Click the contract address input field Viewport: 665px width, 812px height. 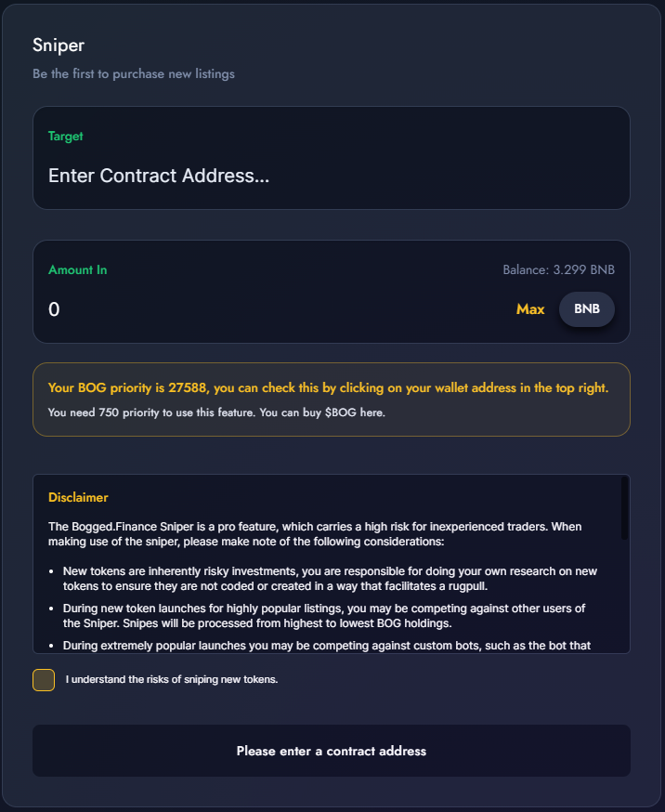(331, 176)
